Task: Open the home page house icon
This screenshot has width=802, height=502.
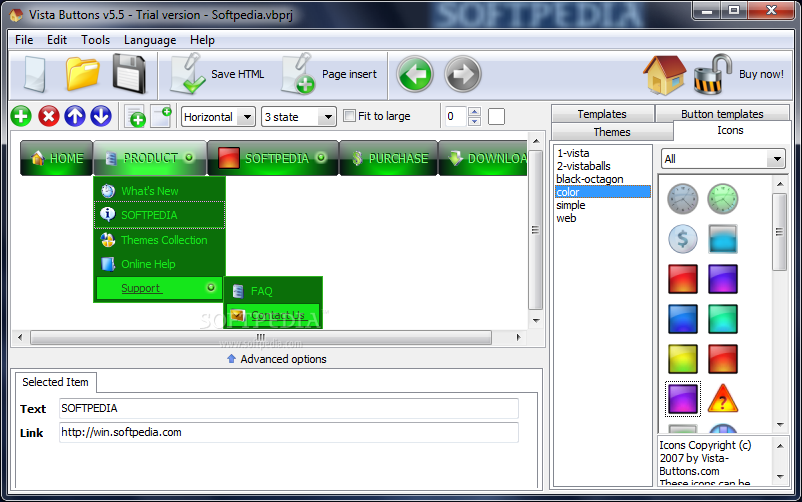Action: (664, 75)
